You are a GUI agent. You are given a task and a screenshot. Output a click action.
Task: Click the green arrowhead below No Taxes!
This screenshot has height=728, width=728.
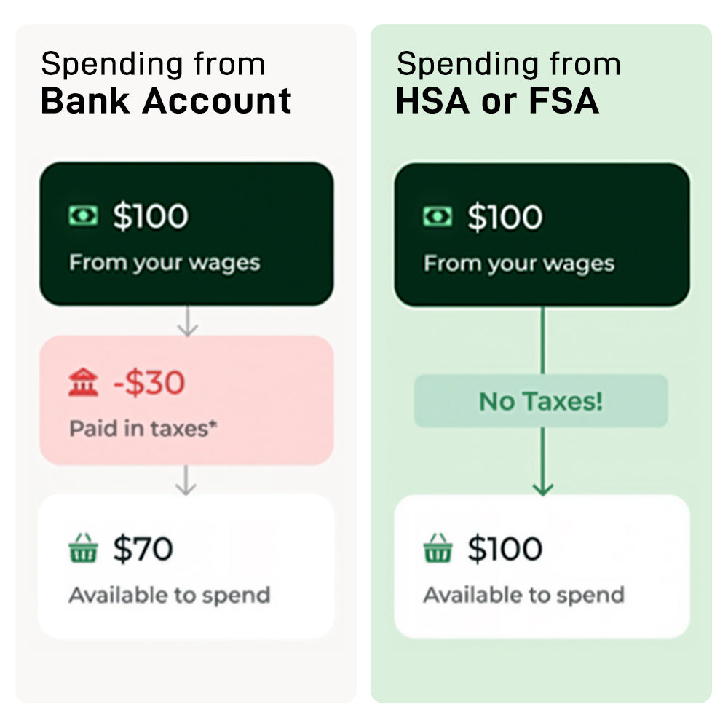tap(542, 487)
